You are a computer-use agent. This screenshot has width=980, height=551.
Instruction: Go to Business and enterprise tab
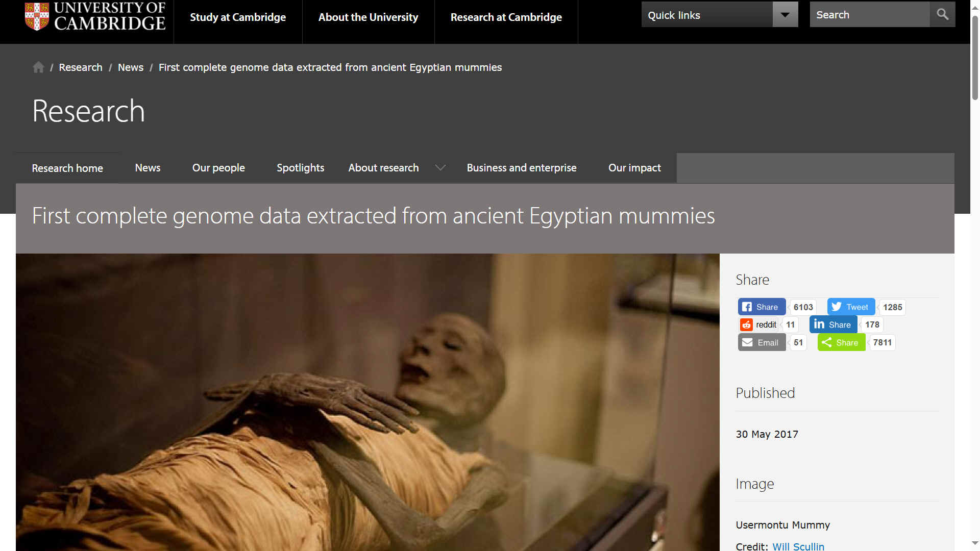pos(521,168)
